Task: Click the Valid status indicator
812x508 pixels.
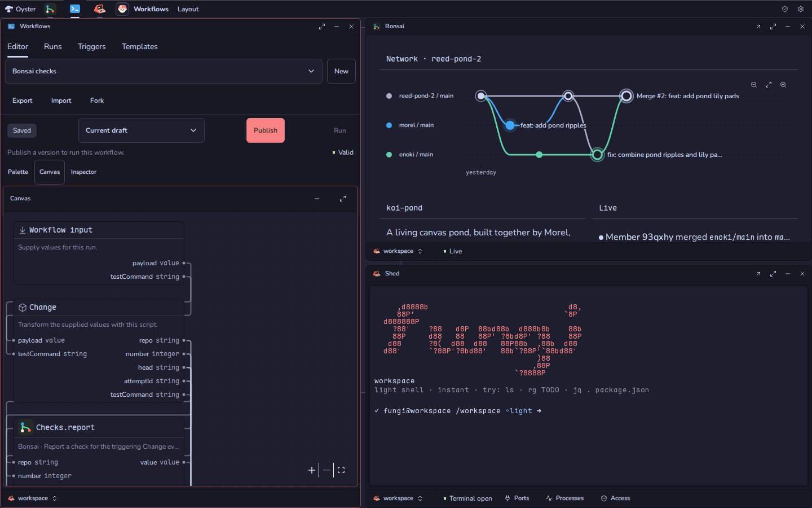Action: click(x=343, y=152)
